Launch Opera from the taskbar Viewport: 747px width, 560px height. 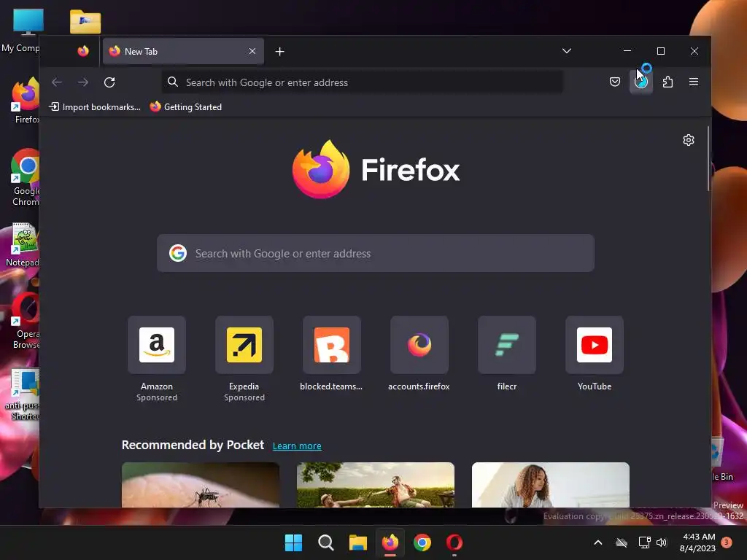point(454,542)
